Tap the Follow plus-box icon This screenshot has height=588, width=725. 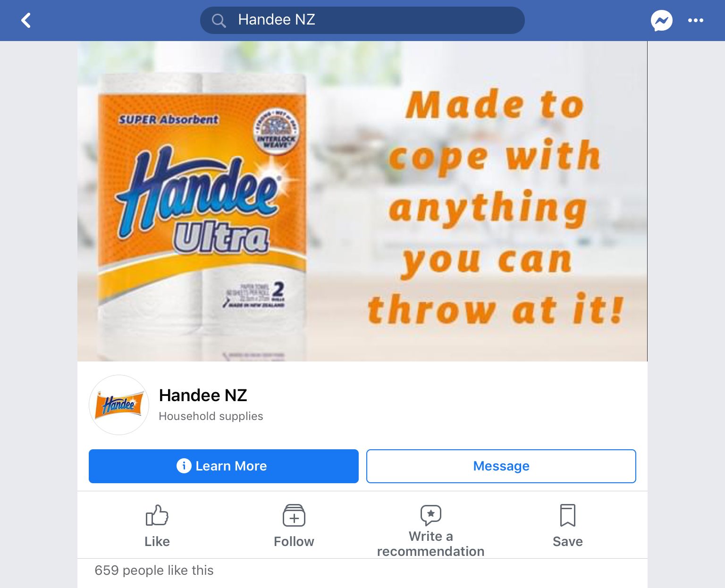point(294,515)
